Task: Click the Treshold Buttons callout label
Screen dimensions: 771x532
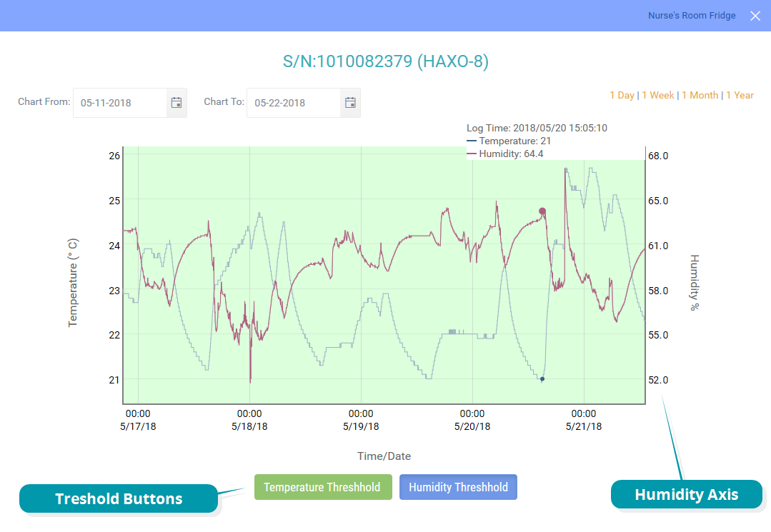Action: [x=119, y=498]
